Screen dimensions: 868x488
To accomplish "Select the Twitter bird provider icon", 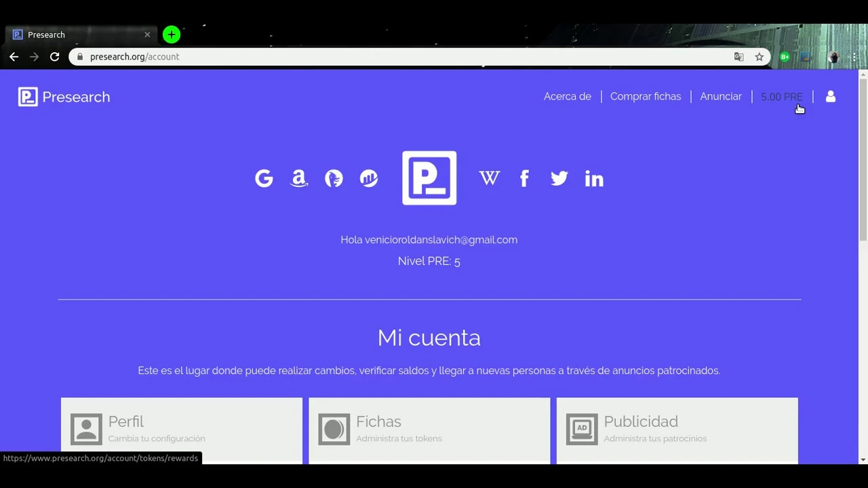I will [x=559, y=178].
